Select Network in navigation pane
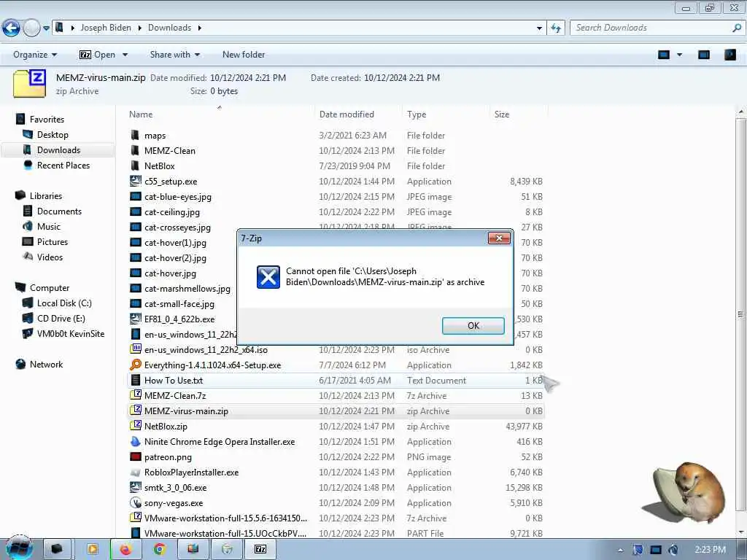The width and height of the screenshot is (747, 560). [x=46, y=365]
